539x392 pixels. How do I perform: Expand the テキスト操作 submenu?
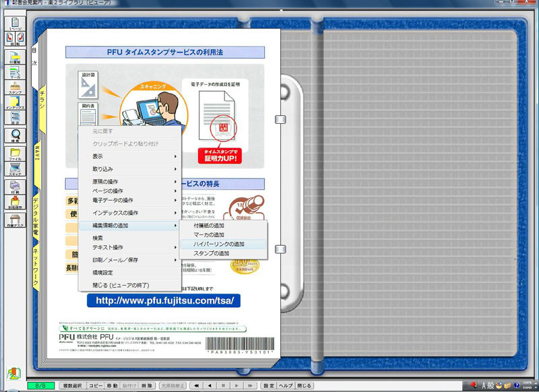click(x=130, y=247)
